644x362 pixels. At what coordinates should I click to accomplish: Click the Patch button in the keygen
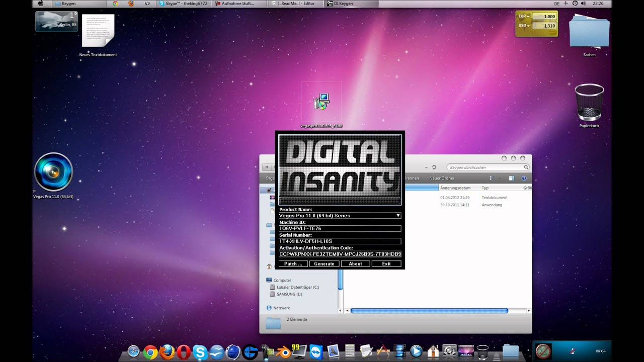click(x=293, y=263)
